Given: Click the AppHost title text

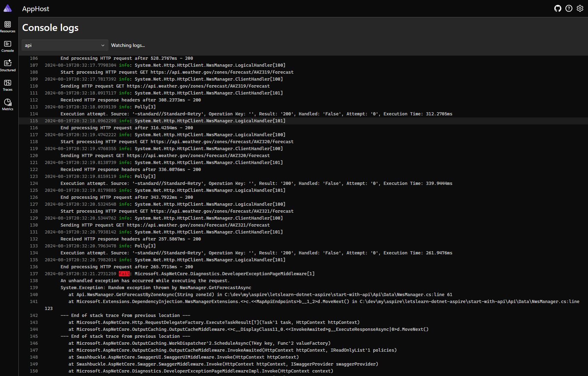Looking at the screenshot, I should click(x=35, y=9).
